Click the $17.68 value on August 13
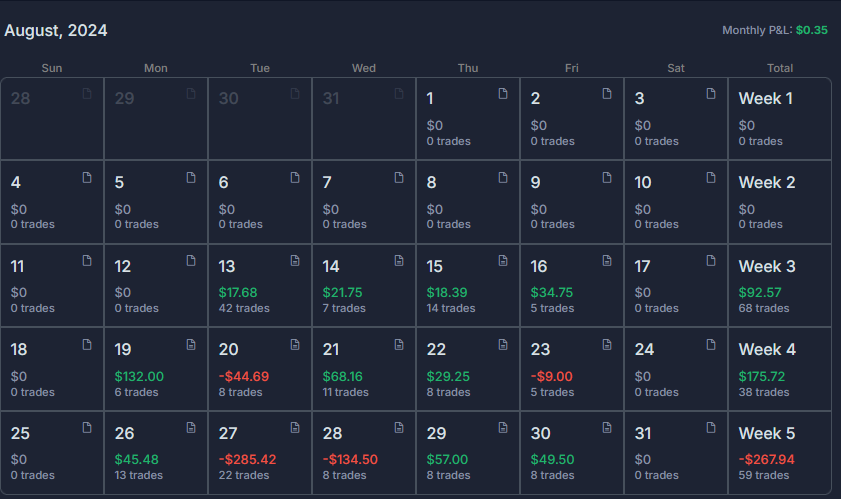 pos(238,293)
